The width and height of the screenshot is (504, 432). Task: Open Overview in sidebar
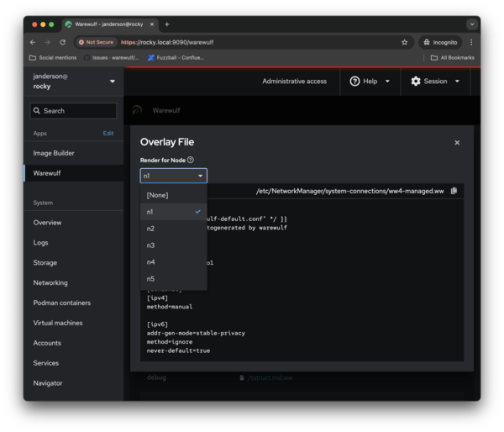[x=74, y=223]
